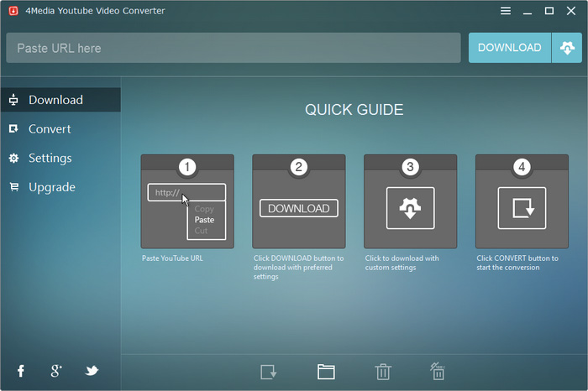Click the Twitter bird icon
This screenshot has height=391, width=588.
pyautogui.click(x=92, y=371)
